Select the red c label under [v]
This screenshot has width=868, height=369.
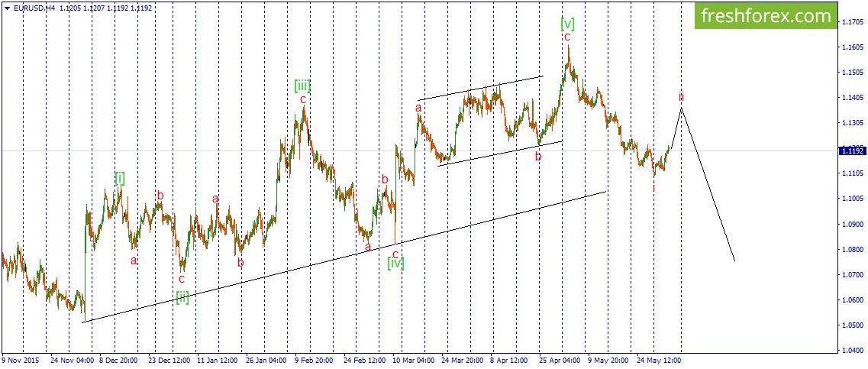coord(567,37)
